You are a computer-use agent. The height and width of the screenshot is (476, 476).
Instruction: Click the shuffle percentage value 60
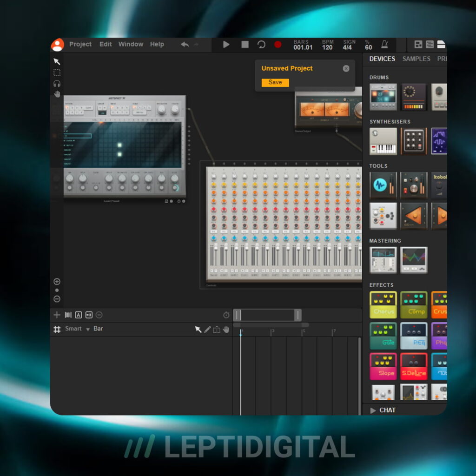369,47
